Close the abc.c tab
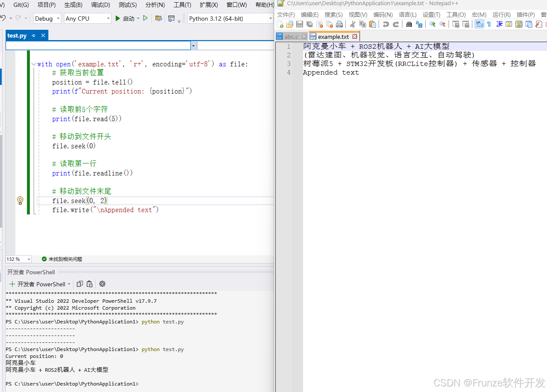The image size is (547, 392). coord(304,37)
